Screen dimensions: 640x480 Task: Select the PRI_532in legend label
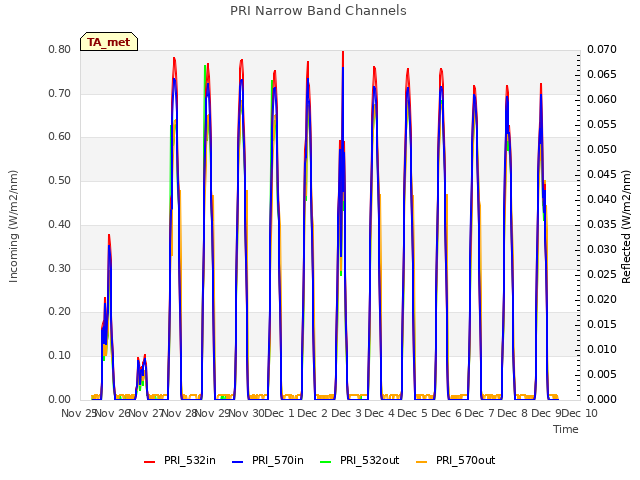tap(190, 460)
